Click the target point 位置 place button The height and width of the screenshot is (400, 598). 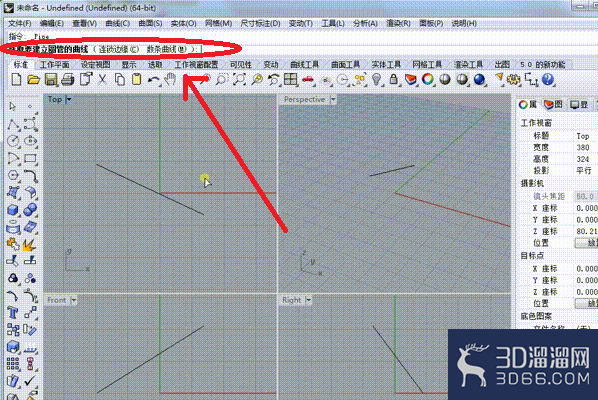(587, 304)
